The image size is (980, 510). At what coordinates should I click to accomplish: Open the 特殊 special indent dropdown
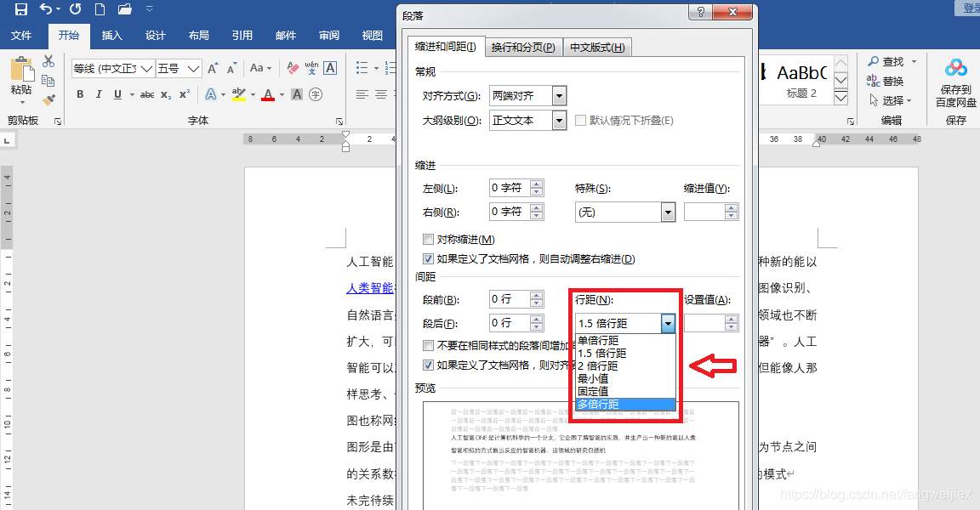click(668, 212)
